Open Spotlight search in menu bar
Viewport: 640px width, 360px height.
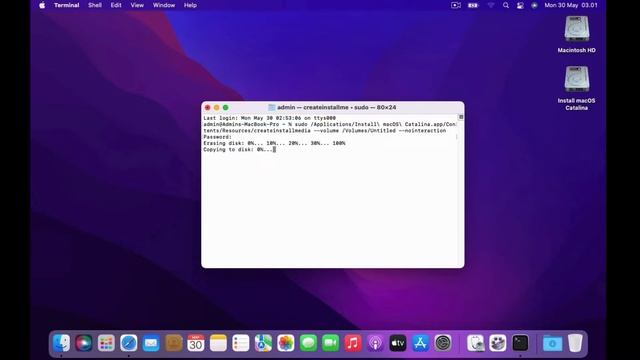click(x=506, y=5)
